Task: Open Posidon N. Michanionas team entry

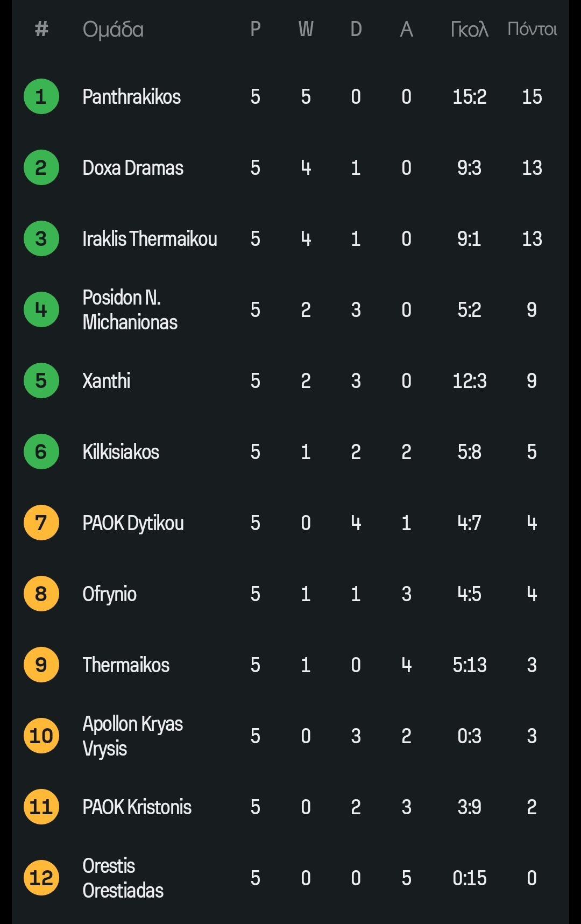Action: [x=130, y=310]
